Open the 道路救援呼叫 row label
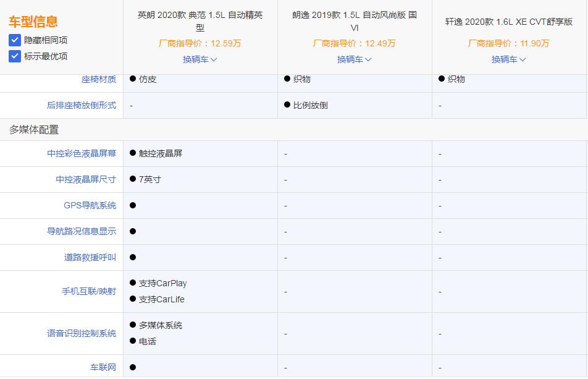The image size is (588, 379). coord(90,257)
